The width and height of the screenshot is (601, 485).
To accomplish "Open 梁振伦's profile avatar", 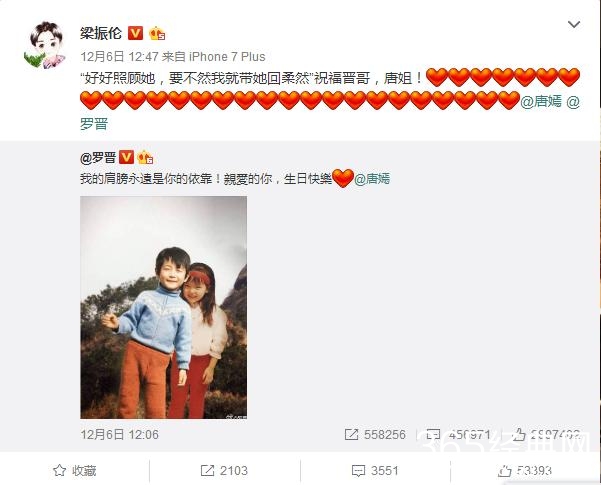I will tap(46, 45).
